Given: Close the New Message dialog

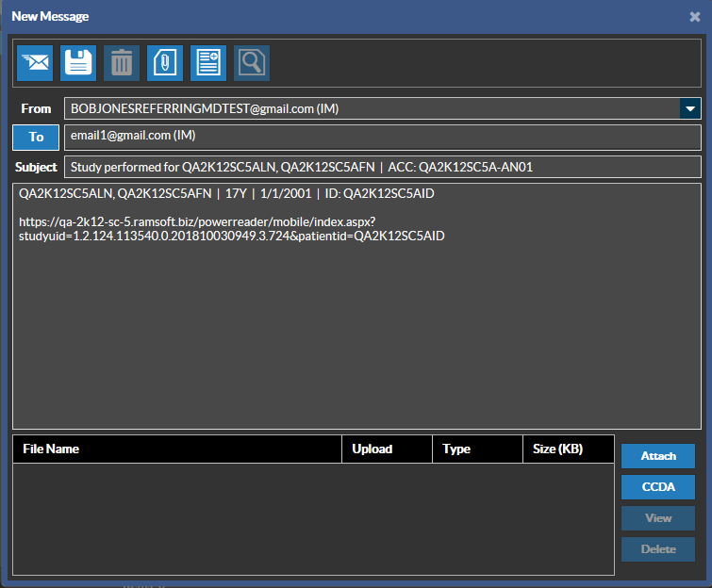Looking at the screenshot, I should (x=695, y=16).
